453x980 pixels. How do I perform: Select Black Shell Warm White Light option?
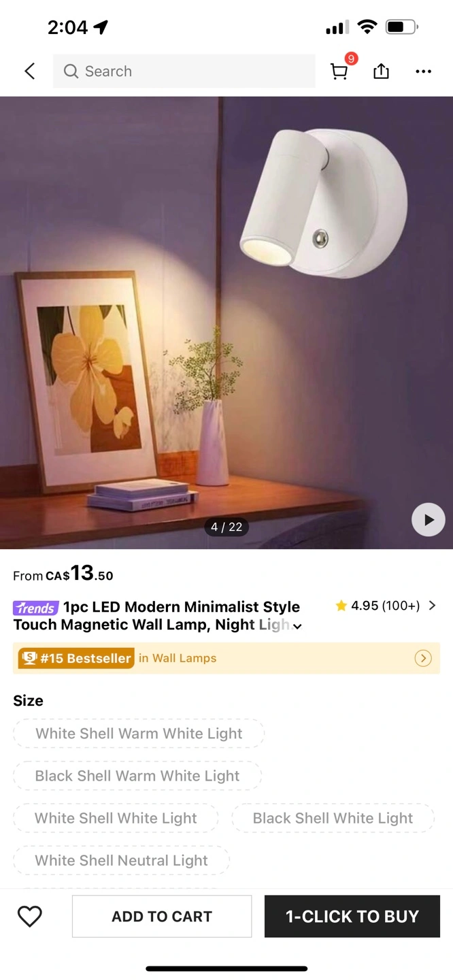tap(137, 776)
